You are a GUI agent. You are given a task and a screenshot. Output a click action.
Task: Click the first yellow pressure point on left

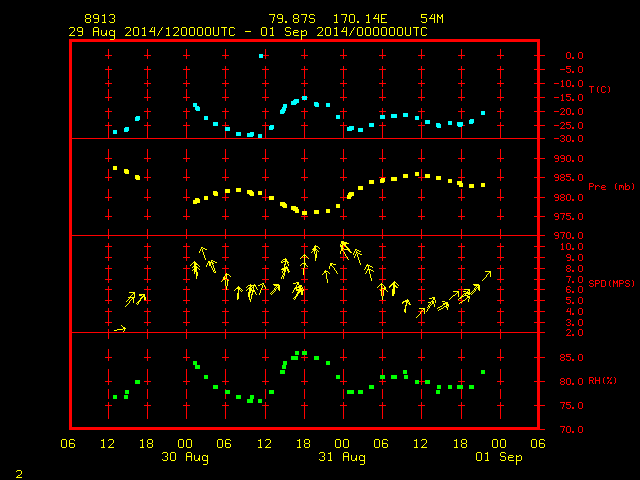tap(115, 168)
